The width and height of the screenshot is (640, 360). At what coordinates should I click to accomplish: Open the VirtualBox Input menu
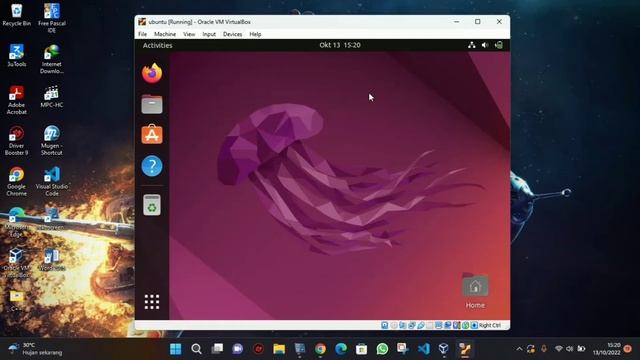coord(209,34)
